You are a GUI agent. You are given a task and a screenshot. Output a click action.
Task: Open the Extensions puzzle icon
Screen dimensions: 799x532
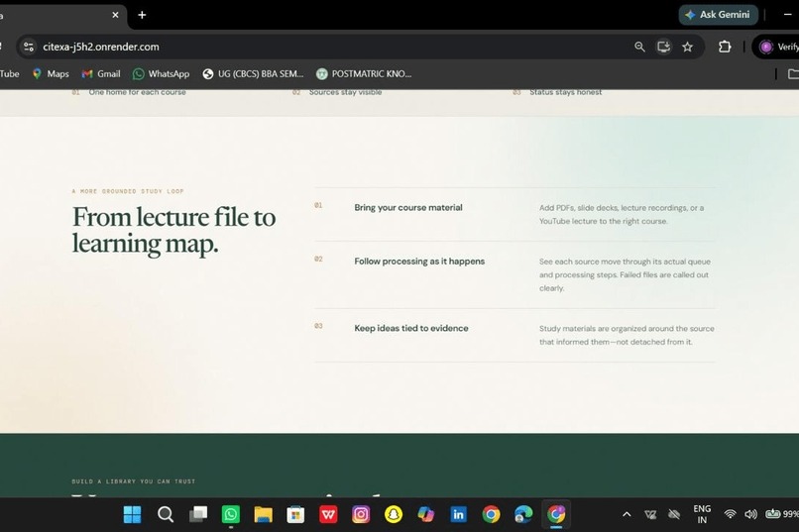tap(725, 47)
